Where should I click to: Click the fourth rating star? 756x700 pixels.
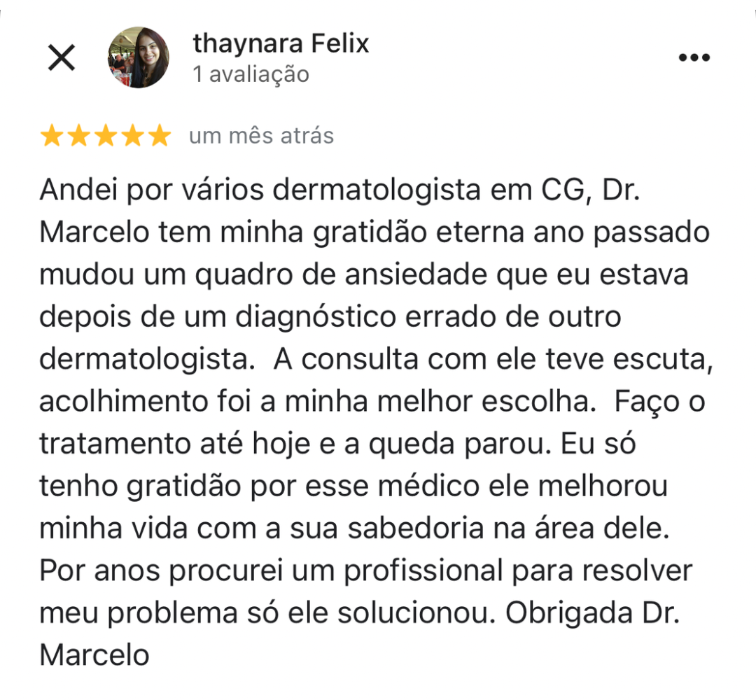[x=133, y=136]
